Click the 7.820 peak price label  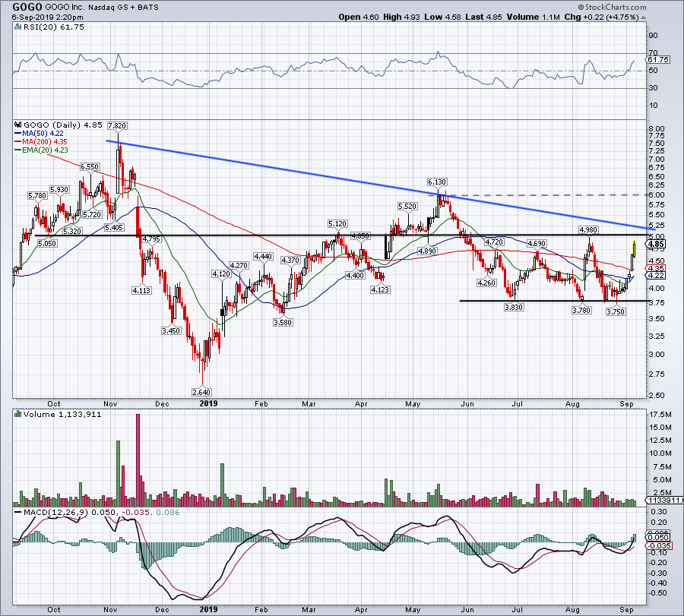tap(117, 126)
